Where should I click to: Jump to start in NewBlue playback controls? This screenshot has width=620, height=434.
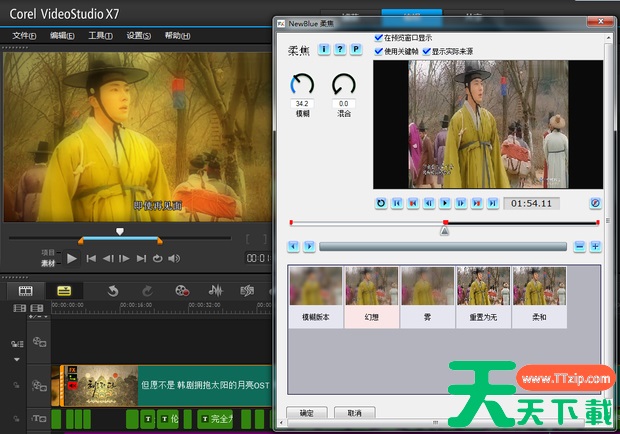(x=397, y=203)
